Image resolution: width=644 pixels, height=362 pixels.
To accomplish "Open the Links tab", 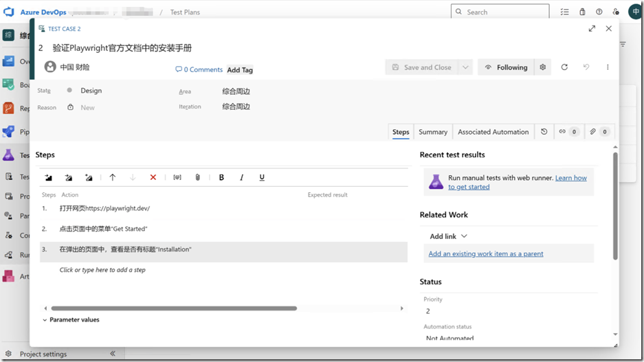I will (x=568, y=132).
